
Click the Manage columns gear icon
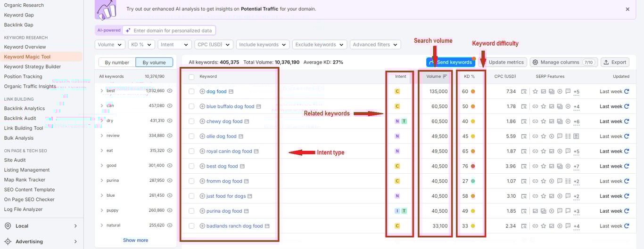(535, 62)
